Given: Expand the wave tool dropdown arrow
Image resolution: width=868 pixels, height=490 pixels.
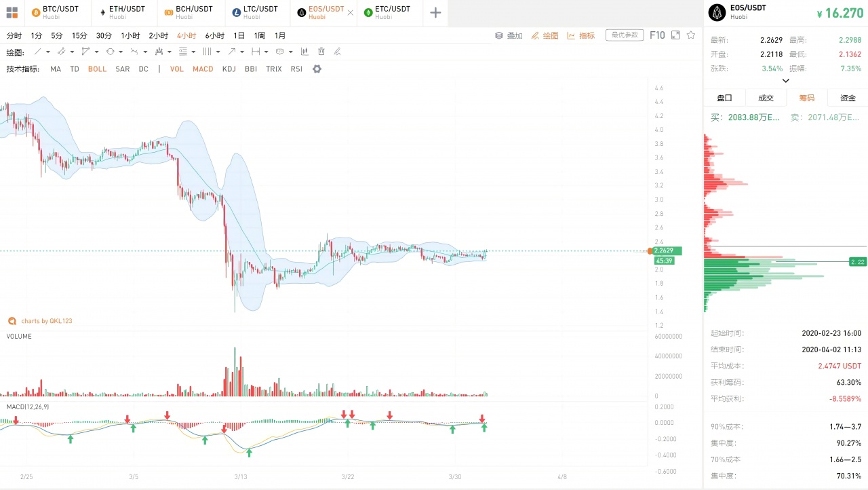Looking at the screenshot, I should [145, 52].
